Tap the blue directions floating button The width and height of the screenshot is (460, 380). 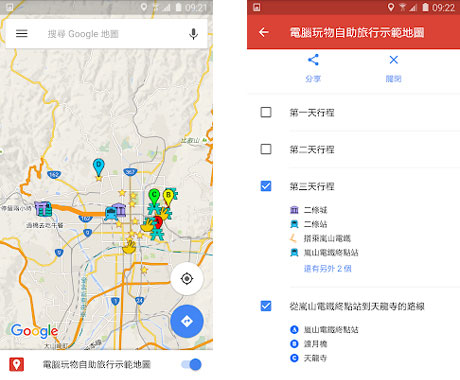pos(187,321)
